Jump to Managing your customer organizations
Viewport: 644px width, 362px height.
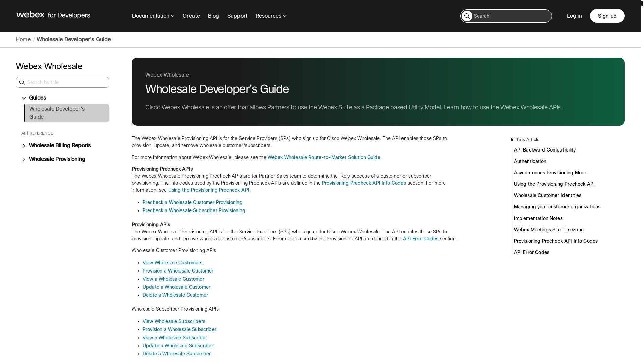(x=557, y=207)
